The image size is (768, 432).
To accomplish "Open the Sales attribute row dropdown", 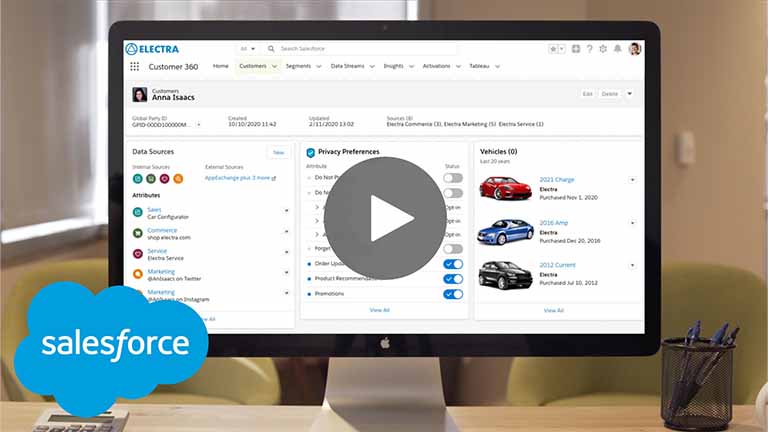I will pyautogui.click(x=287, y=211).
